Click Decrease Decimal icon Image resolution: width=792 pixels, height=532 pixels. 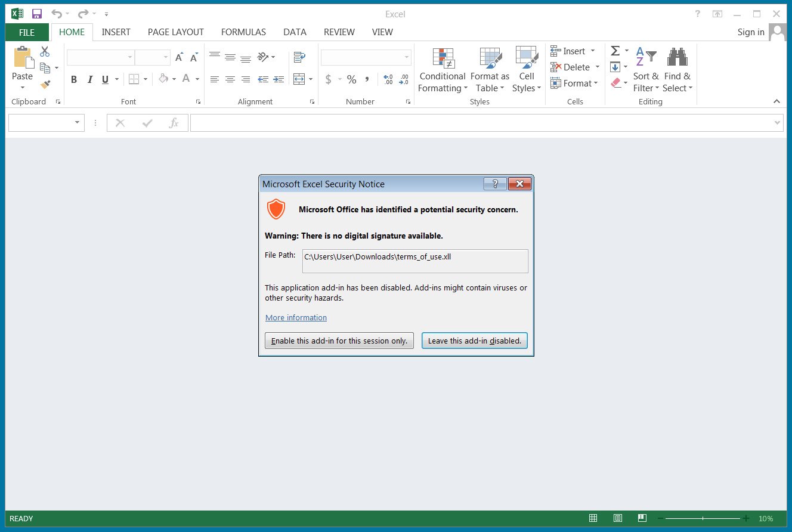click(404, 79)
